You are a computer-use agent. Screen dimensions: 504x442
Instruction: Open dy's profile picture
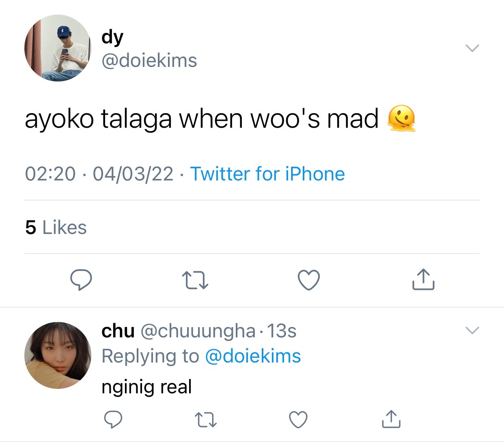58,48
